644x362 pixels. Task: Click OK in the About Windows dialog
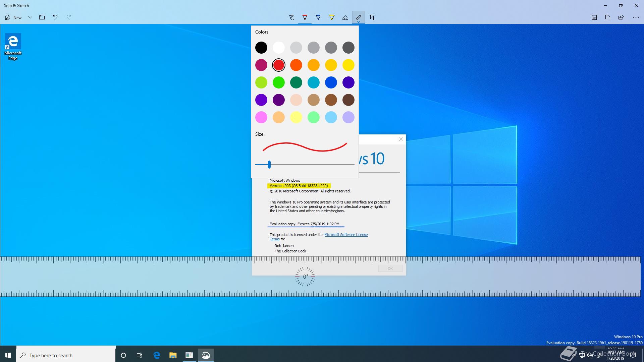[x=390, y=268]
